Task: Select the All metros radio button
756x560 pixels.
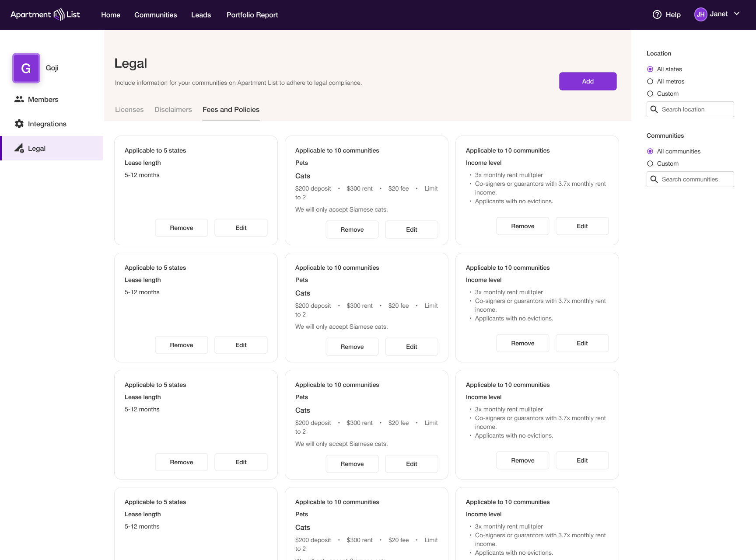Action: (x=650, y=81)
